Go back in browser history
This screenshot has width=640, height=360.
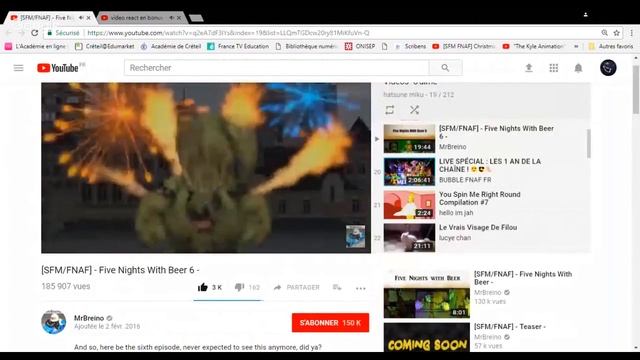9,33
